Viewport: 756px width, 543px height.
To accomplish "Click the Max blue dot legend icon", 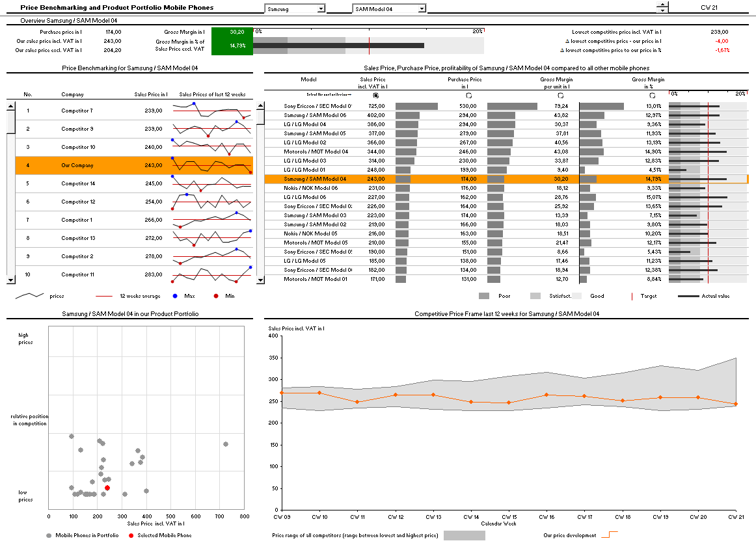I will click(175, 296).
